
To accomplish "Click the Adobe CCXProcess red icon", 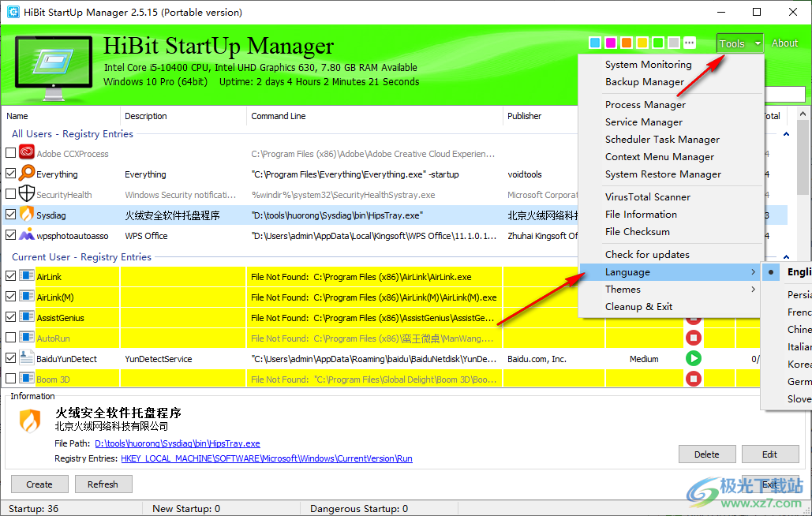I will (x=26, y=153).
